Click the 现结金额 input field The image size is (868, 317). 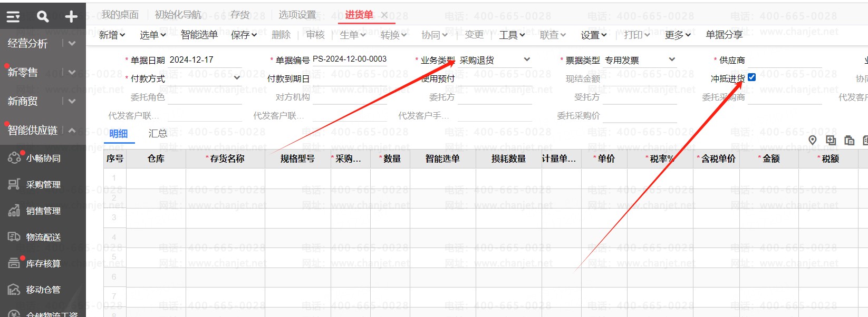coord(640,78)
